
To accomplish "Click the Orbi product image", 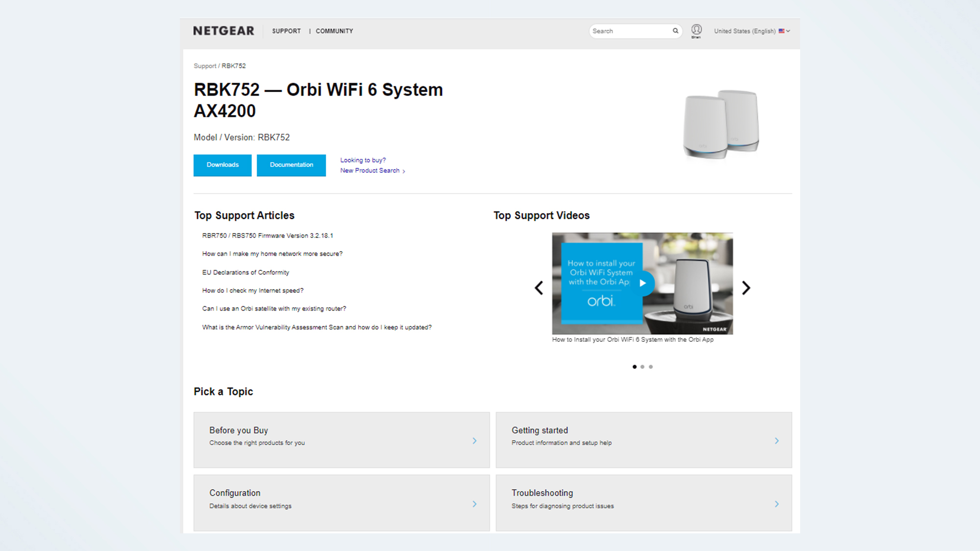I will (721, 124).
